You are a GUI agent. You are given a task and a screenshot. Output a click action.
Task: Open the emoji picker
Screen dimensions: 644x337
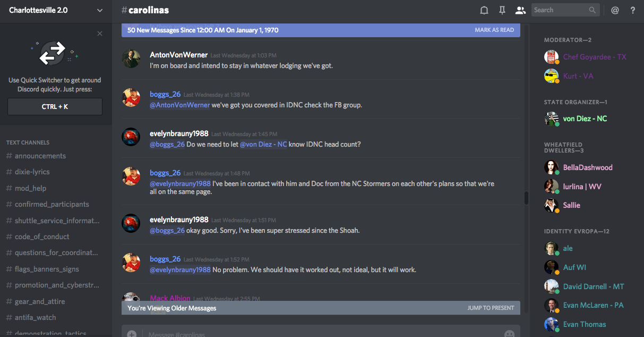click(x=509, y=334)
